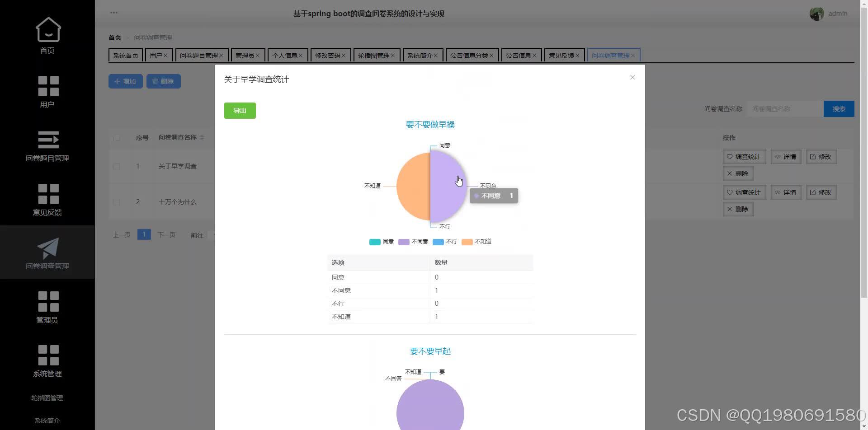
Task: Close the 问卷题目管理 tab with its X
Action: (221, 56)
